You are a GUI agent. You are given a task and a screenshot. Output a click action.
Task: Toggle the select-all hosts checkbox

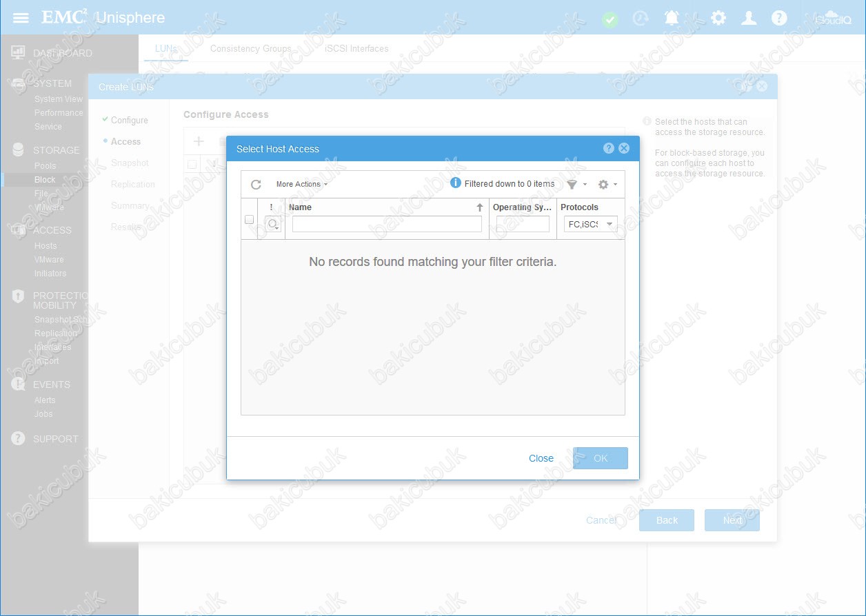[249, 220]
